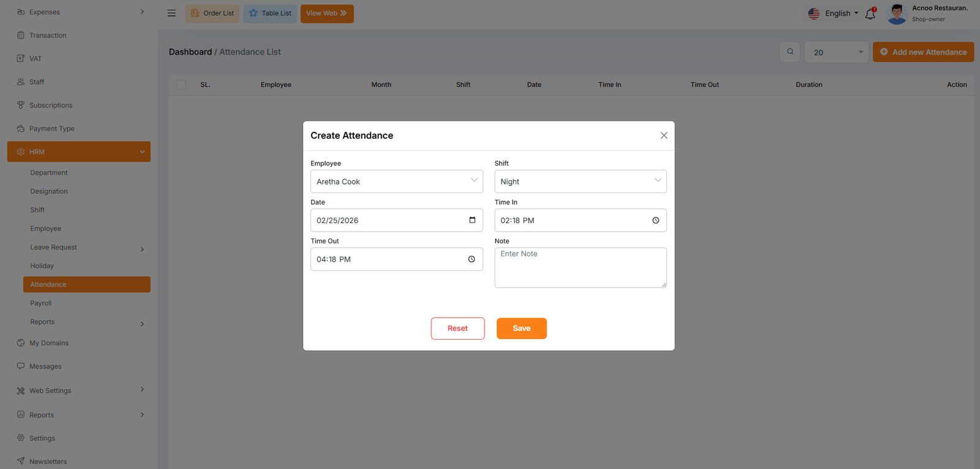Expand the rows-per-page dropdown showing 20
Screen dimensions: 980x469
click(x=837, y=52)
